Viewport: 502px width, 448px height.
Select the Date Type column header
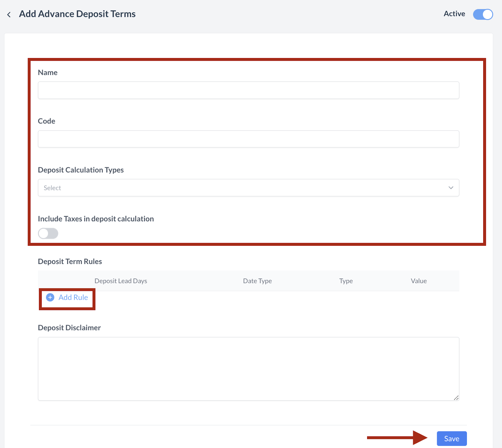(x=257, y=281)
